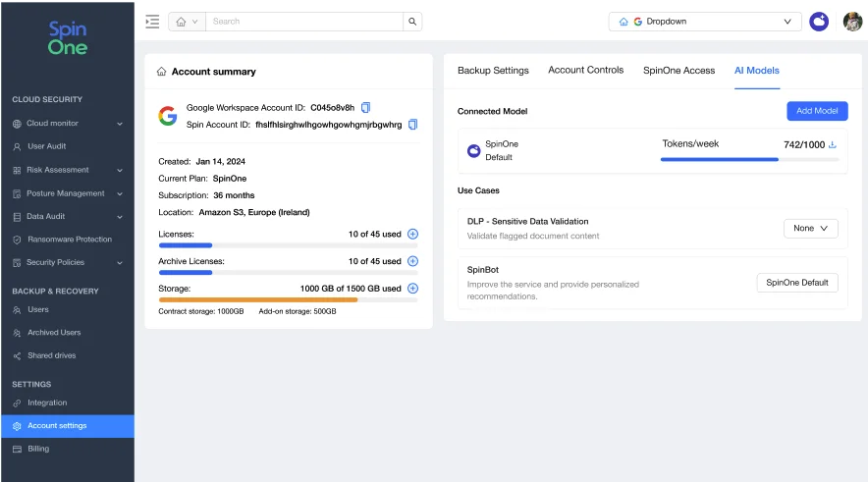
Task: Expand the Cloud monitor chevron
Action: coord(120,124)
